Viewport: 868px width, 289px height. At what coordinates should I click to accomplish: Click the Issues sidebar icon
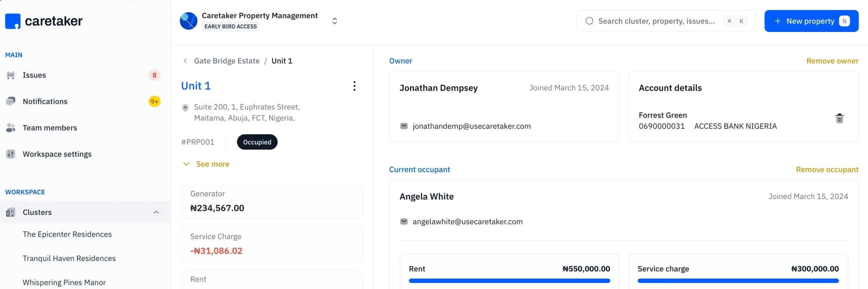pos(11,75)
